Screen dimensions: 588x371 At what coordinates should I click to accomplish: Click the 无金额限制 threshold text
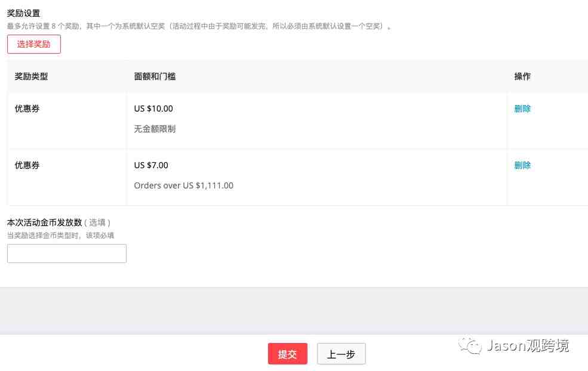tap(155, 129)
